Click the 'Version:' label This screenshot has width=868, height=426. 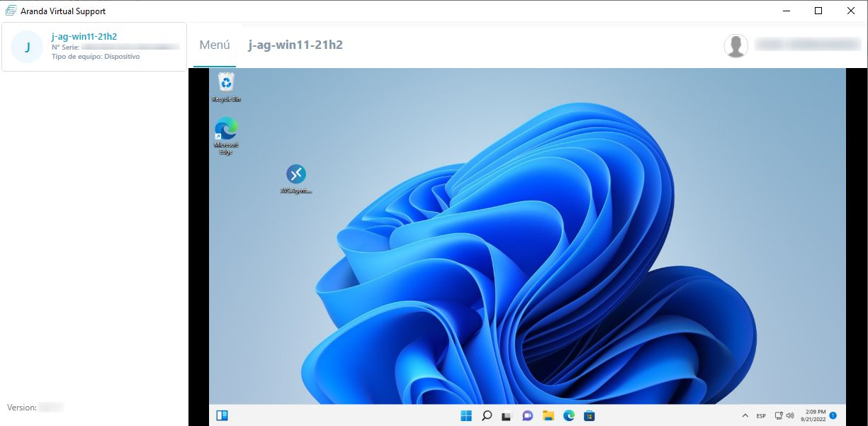point(22,408)
